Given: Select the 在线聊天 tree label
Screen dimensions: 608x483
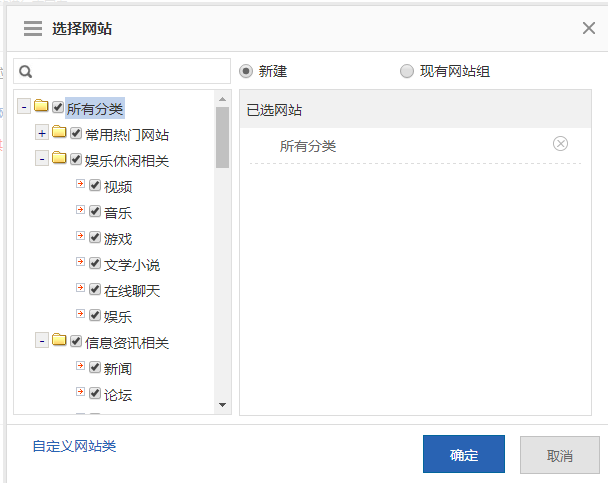Looking at the screenshot, I should click(x=132, y=291).
